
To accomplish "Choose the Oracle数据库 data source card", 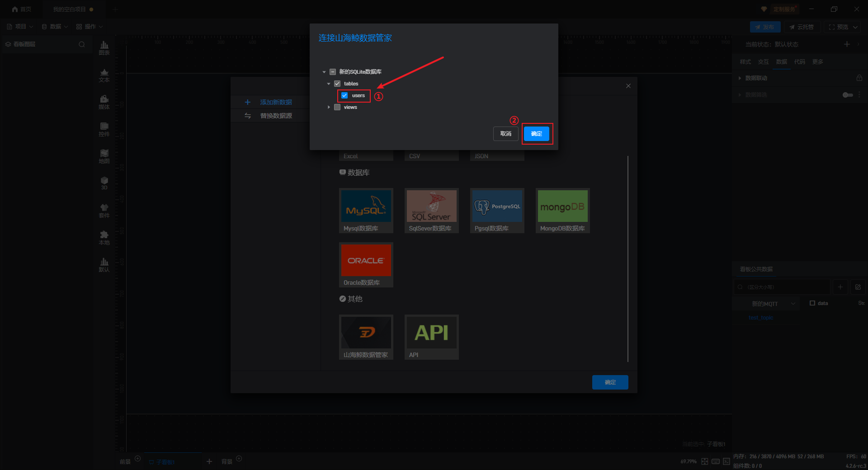I will point(366,265).
